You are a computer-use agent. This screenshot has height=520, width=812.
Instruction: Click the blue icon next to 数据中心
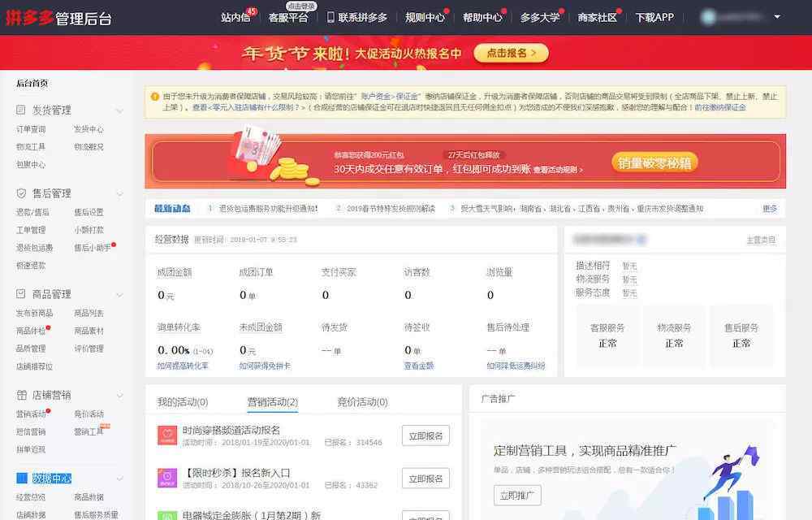22,478
